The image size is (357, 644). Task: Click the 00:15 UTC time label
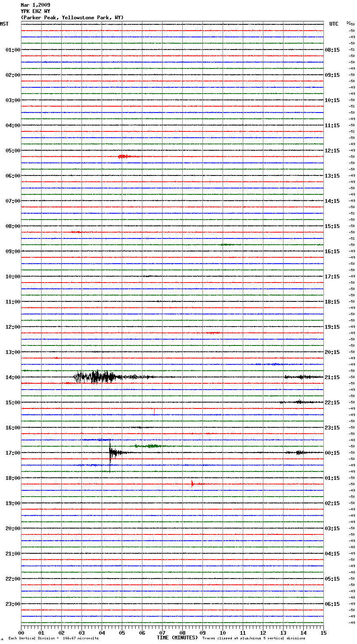coord(332,453)
